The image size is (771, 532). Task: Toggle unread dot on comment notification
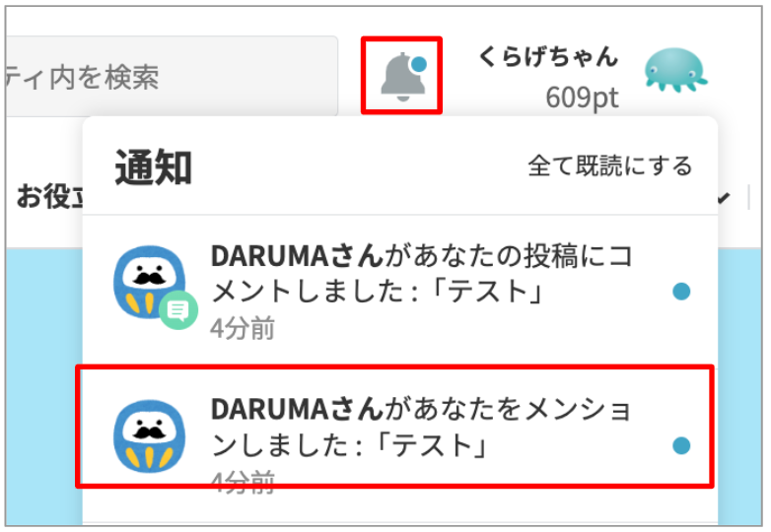pyautogui.click(x=681, y=292)
